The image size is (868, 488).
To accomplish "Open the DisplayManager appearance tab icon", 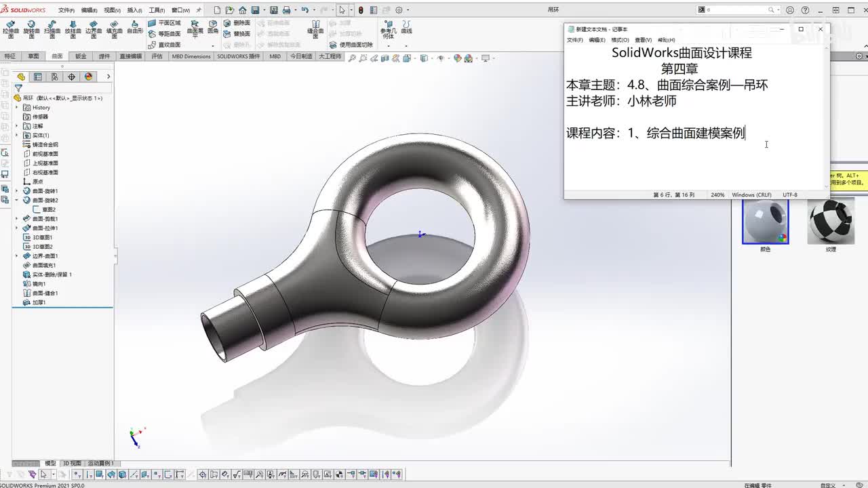I will click(x=89, y=77).
